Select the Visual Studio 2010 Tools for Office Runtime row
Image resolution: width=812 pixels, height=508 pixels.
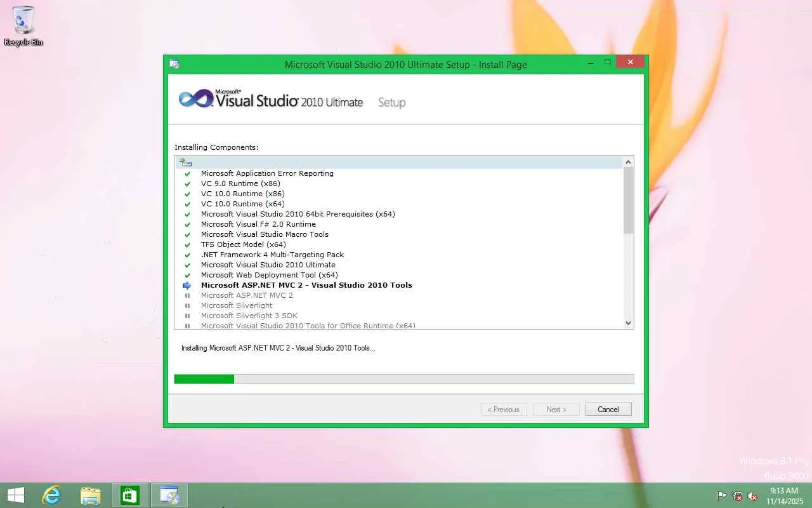tap(399, 325)
